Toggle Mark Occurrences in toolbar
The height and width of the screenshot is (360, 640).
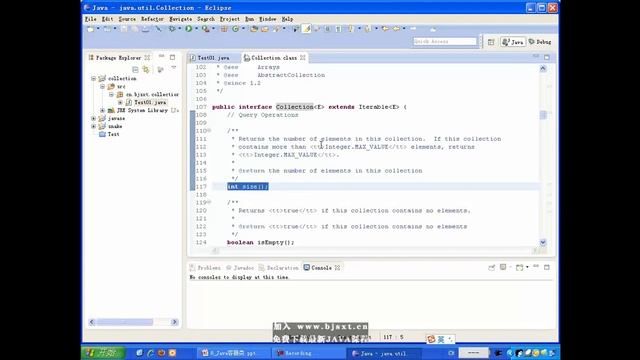tap(306, 29)
